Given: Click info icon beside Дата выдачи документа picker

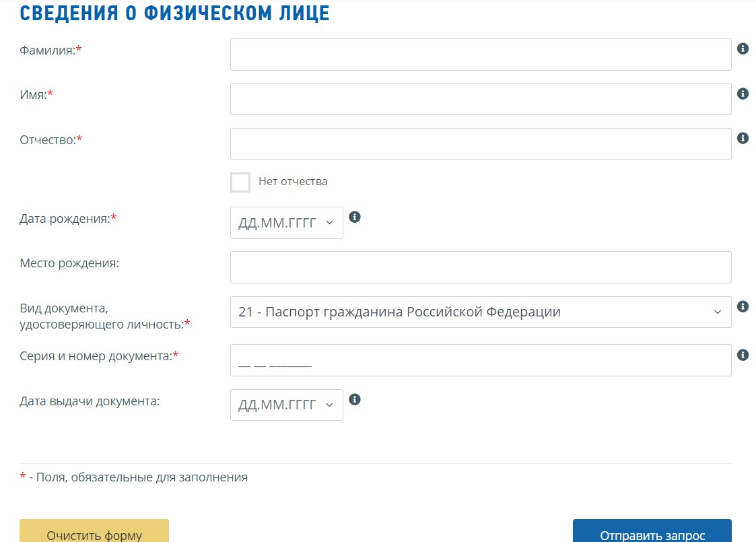Looking at the screenshot, I should click(355, 399).
